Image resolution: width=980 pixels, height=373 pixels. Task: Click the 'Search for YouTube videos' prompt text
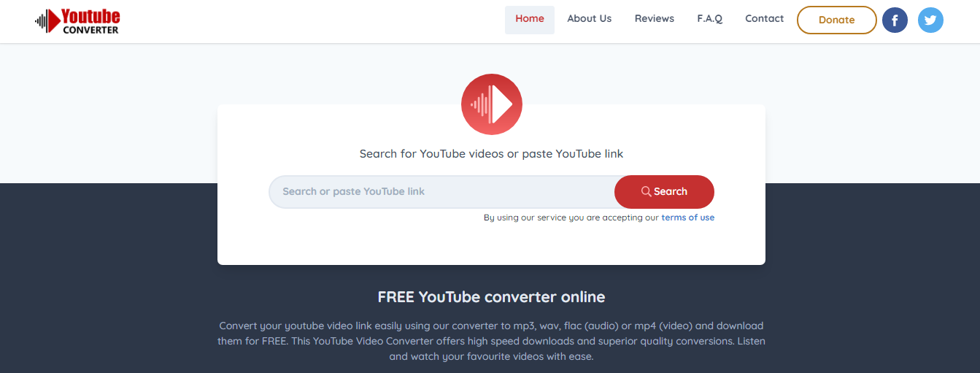tap(491, 154)
